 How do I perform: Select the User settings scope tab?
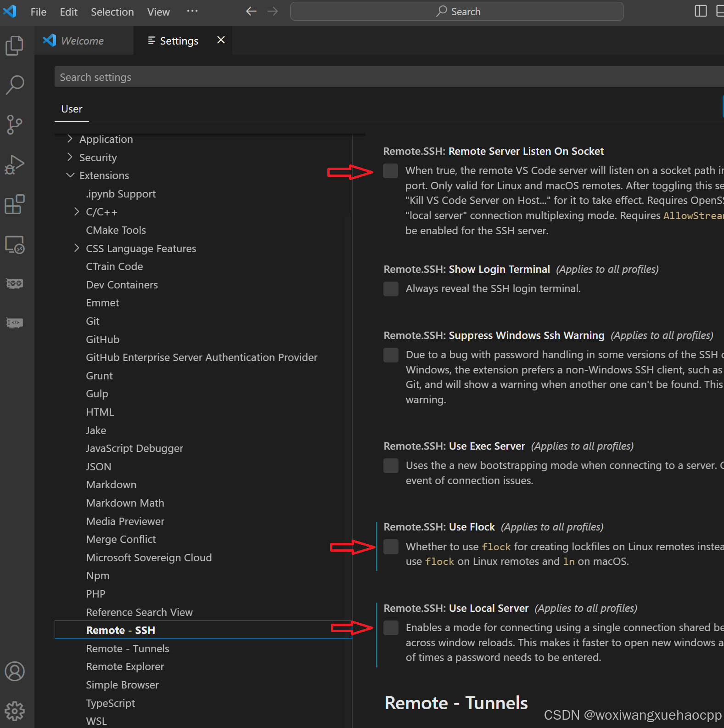(x=72, y=109)
